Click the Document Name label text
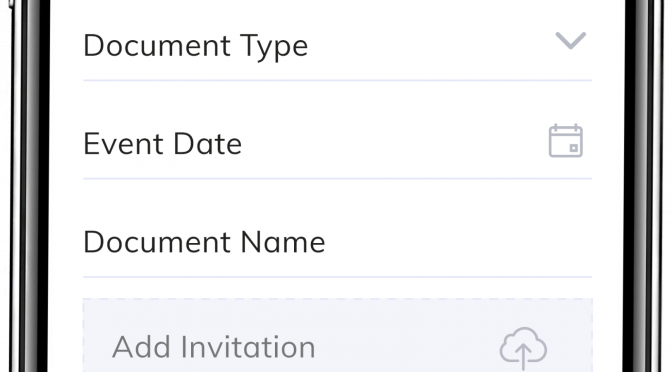The image size is (672, 372). click(204, 242)
